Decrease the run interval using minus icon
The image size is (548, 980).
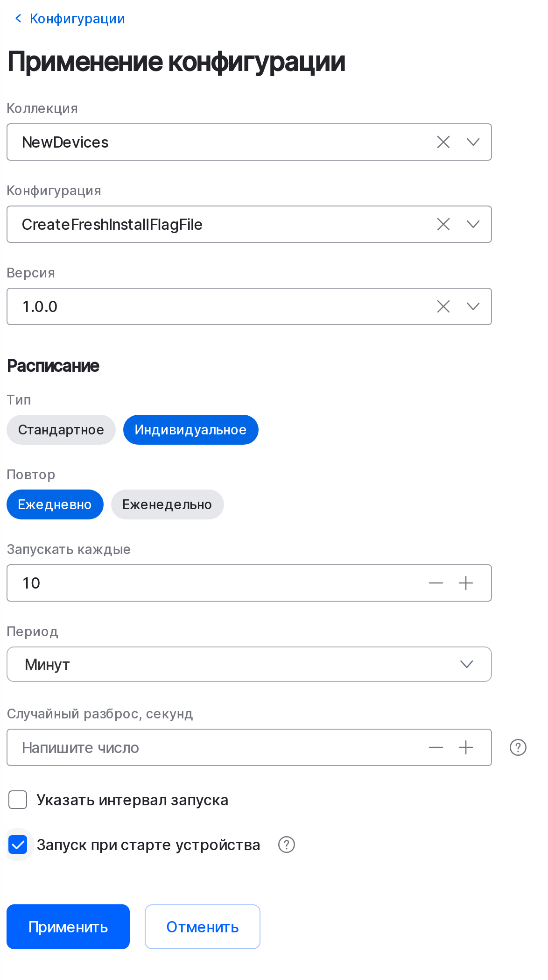[435, 583]
